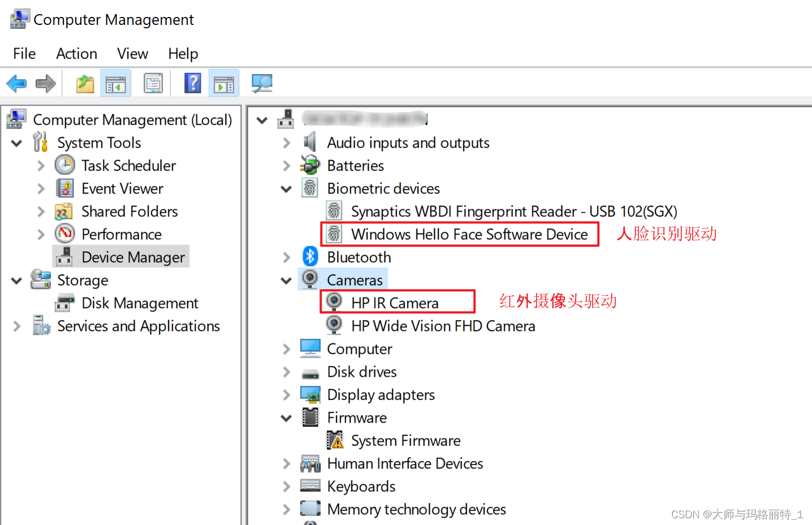Click the Scan for hardware changes monitor icon
The width and height of the screenshot is (812, 525).
262,84
